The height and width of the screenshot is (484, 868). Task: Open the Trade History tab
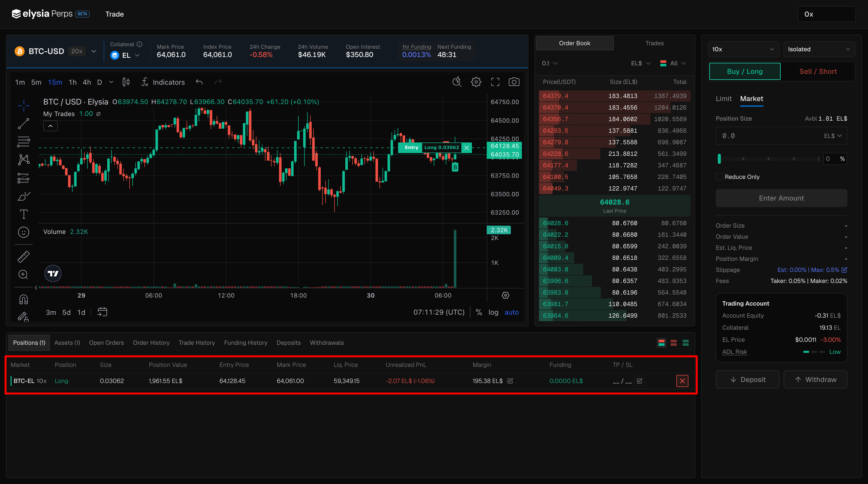click(197, 343)
